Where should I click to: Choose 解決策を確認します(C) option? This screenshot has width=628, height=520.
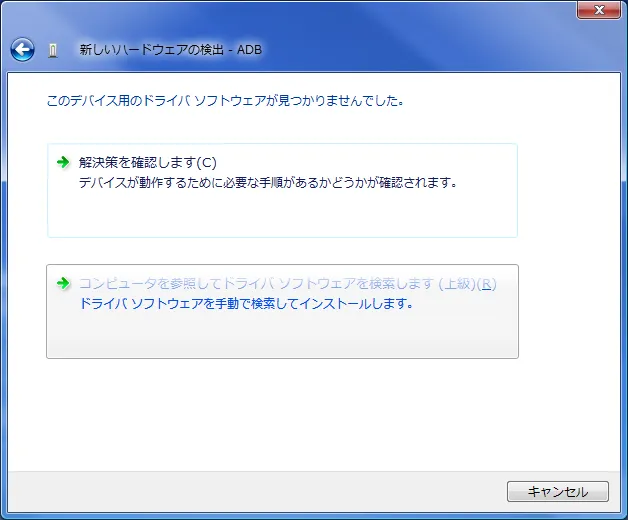point(282,190)
